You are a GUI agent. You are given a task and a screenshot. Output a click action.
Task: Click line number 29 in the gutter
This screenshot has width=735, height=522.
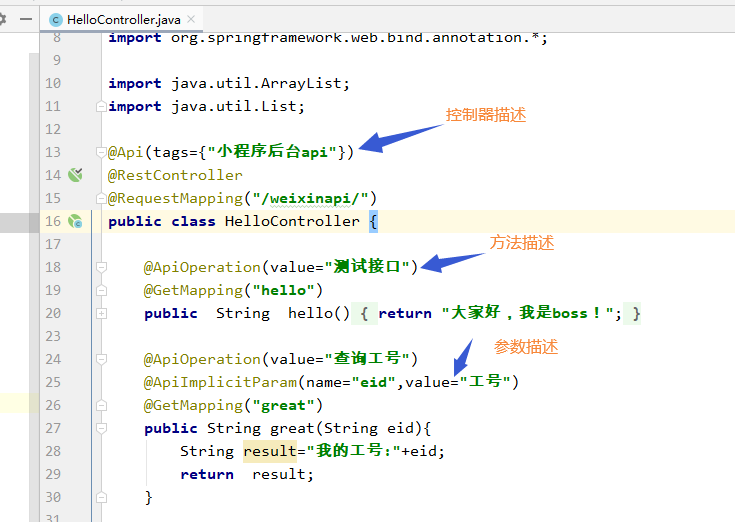coord(53,474)
